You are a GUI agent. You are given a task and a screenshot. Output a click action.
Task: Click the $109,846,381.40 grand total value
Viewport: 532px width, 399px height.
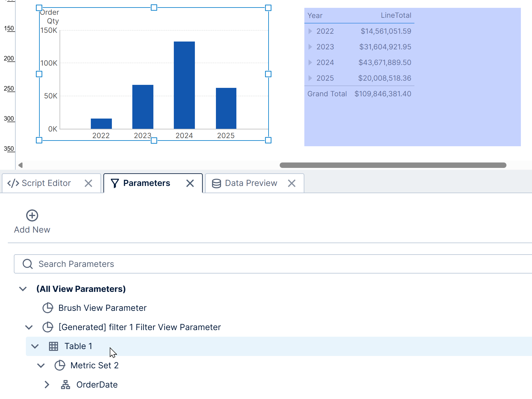(x=383, y=94)
